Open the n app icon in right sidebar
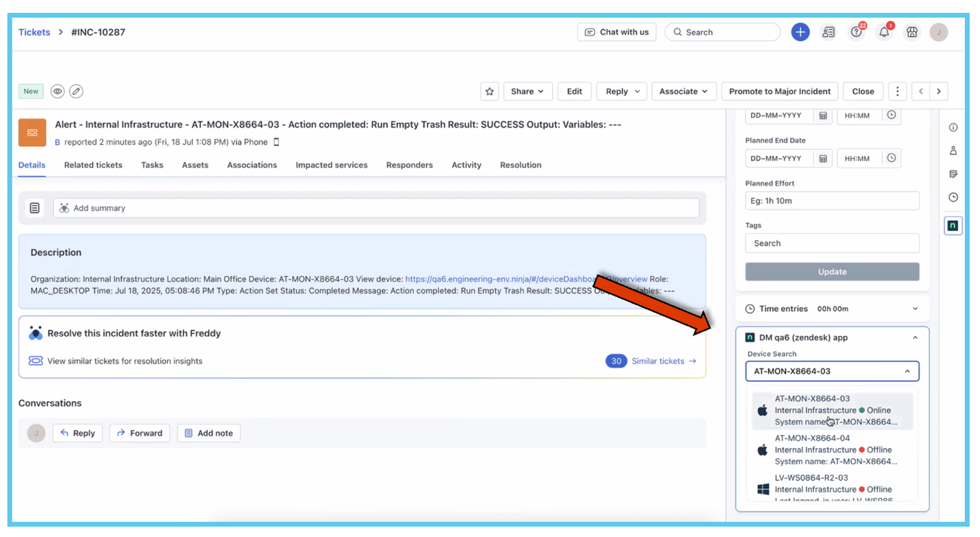The image size is (980, 537). [953, 225]
